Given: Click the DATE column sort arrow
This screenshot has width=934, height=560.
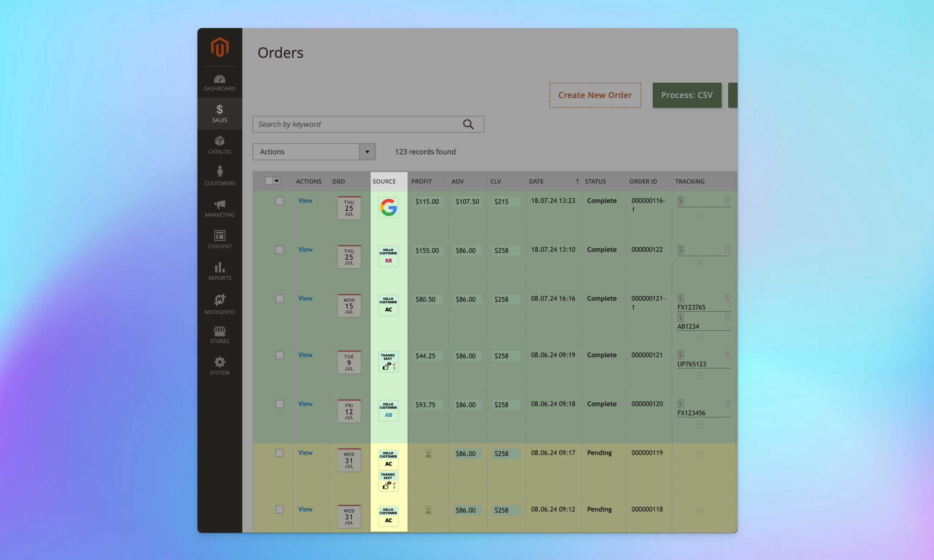Looking at the screenshot, I should click(576, 181).
